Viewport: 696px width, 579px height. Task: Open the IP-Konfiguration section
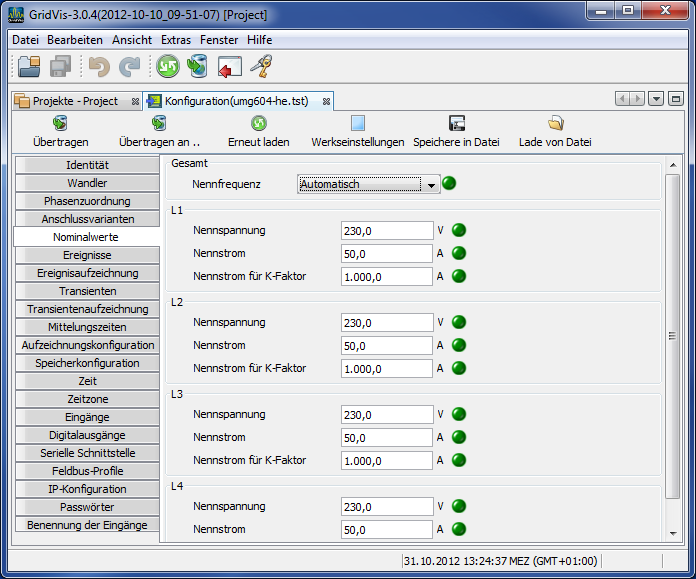(x=87, y=489)
